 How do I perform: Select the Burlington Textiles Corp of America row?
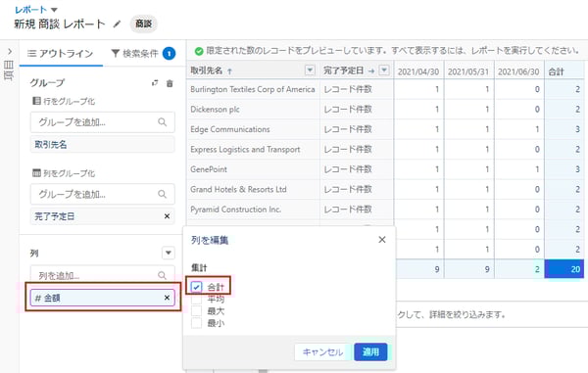pos(253,89)
